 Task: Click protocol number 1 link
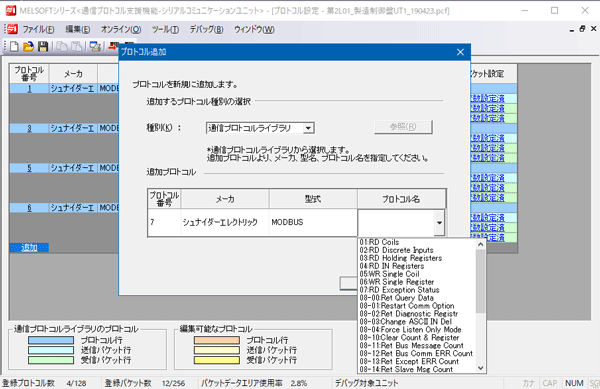[29, 89]
